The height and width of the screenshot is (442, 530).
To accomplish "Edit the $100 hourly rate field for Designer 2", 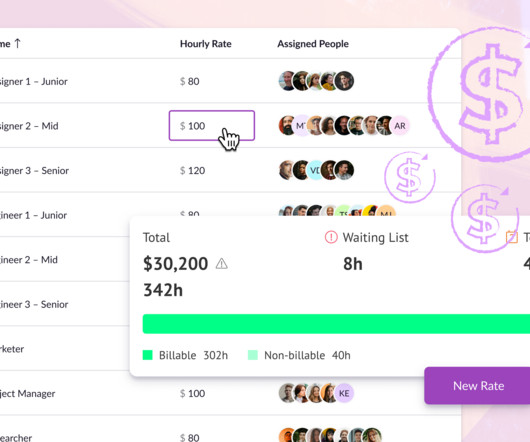I will (x=212, y=125).
